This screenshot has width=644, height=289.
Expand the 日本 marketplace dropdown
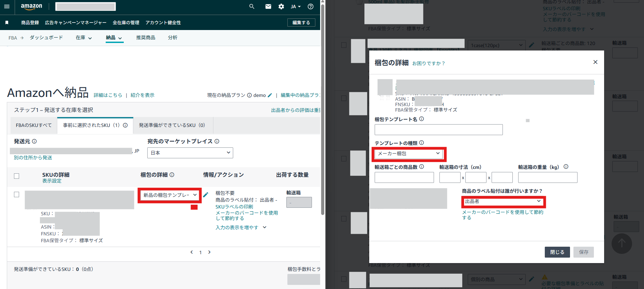190,153
